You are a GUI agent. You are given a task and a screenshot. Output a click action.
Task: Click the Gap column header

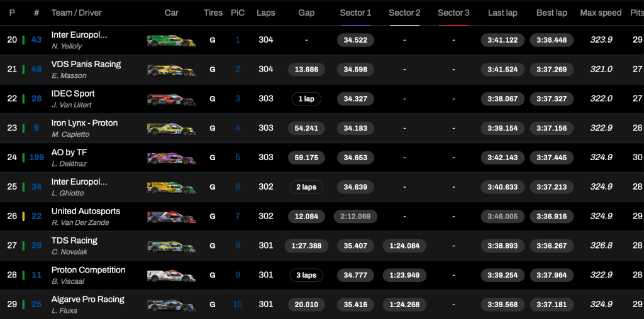click(306, 13)
